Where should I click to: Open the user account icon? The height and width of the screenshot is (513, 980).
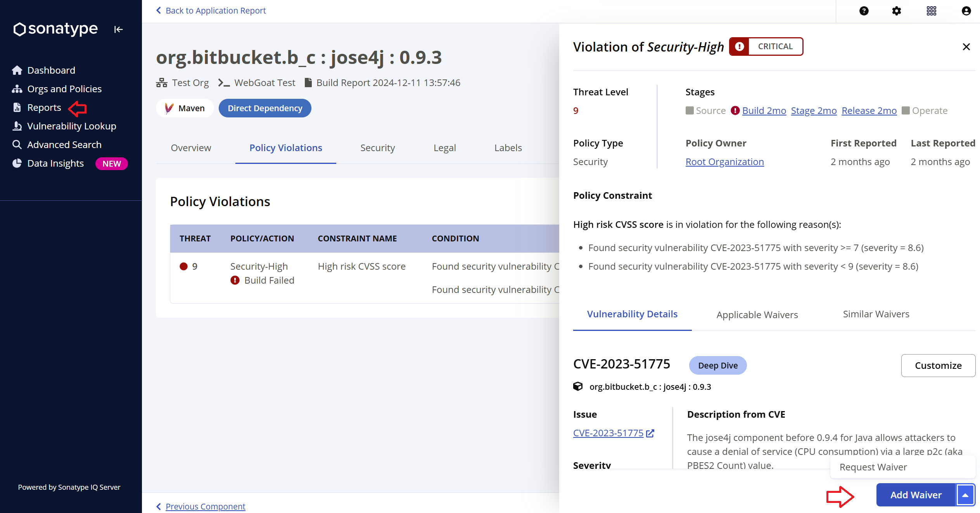pos(966,11)
